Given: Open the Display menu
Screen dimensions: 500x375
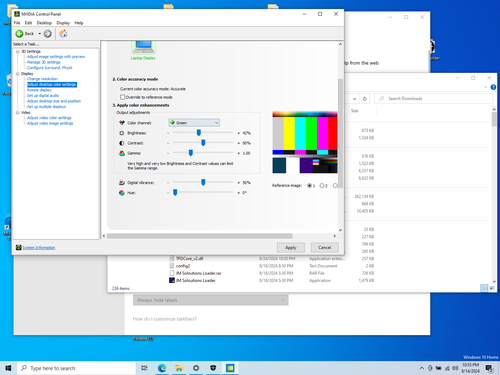Looking at the screenshot, I should point(63,23).
